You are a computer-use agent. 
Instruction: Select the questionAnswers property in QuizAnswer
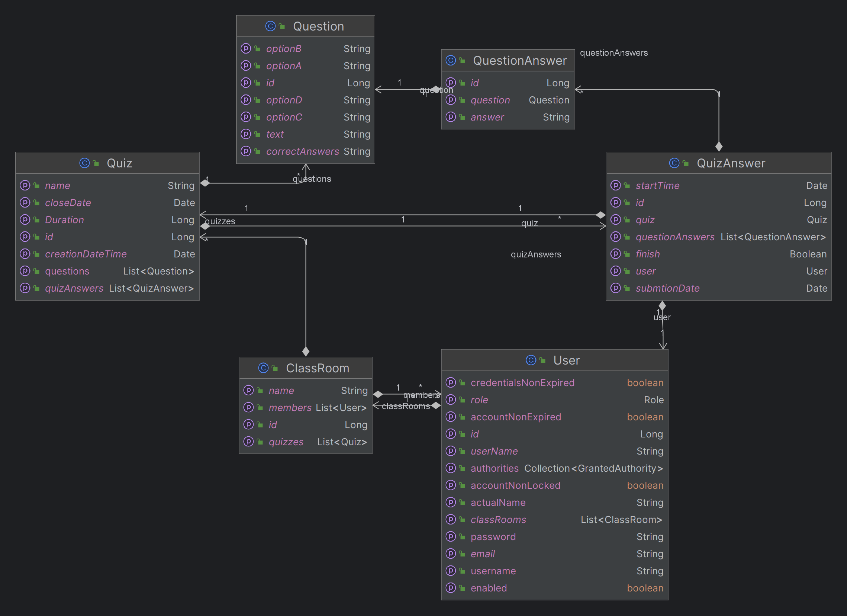[675, 237]
